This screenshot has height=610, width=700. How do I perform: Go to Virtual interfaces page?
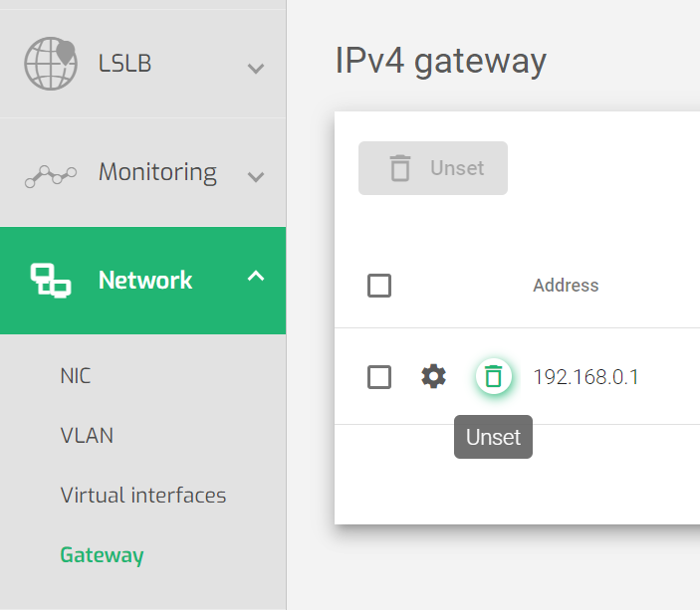pos(143,496)
